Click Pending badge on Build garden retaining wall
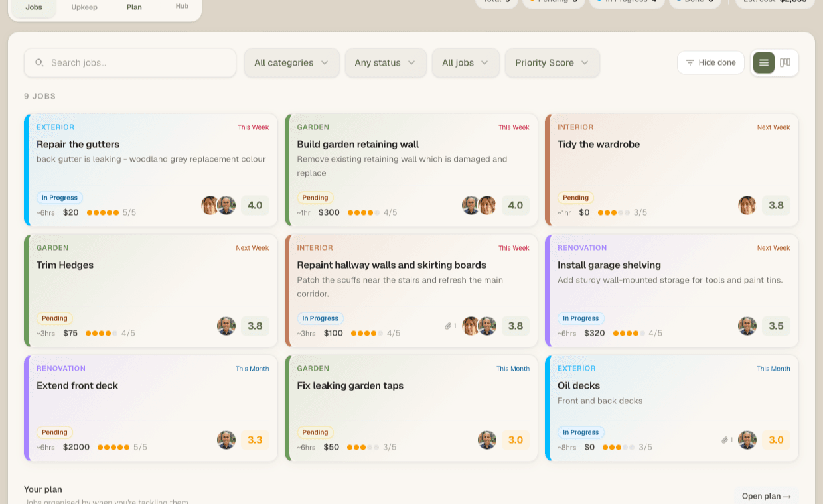Viewport: 823px width, 504px height. (315, 198)
